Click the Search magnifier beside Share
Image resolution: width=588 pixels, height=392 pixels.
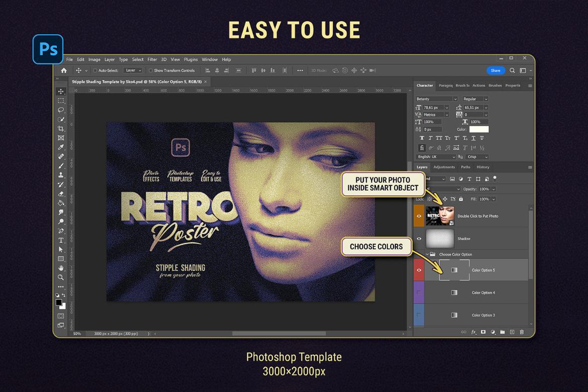click(x=512, y=70)
